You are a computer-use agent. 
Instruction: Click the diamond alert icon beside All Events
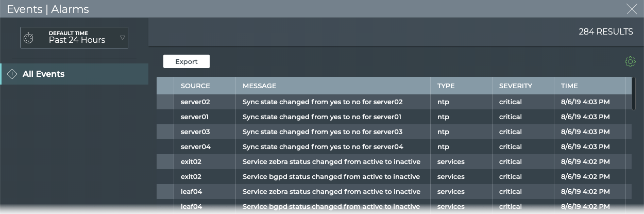[12, 74]
